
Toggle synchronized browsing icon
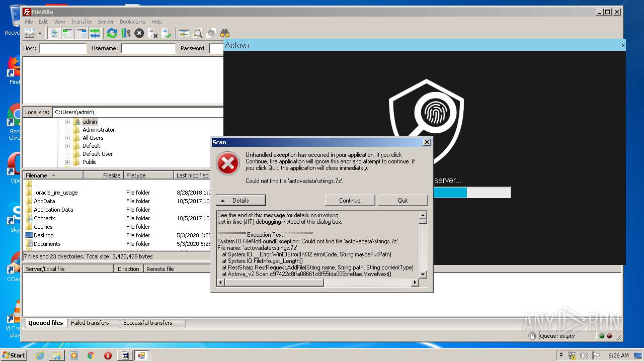(211, 33)
